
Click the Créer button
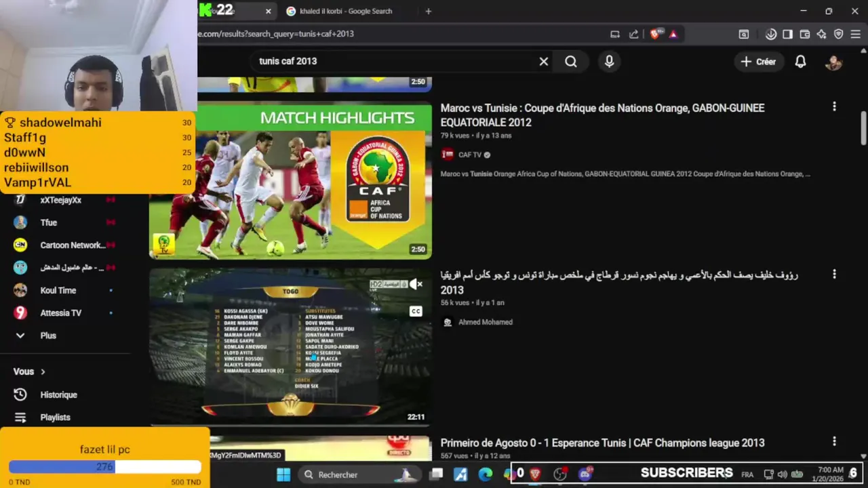coord(757,62)
